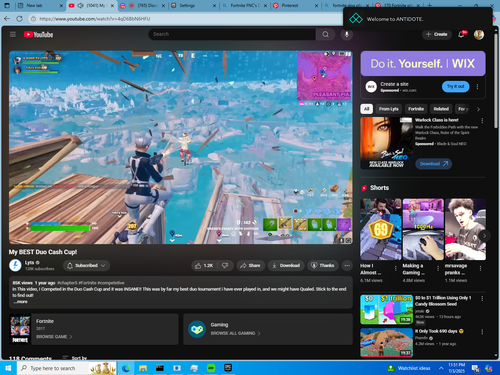Like the video with thumbs up
Screen dimensions: 500x375
(x=204, y=266)
